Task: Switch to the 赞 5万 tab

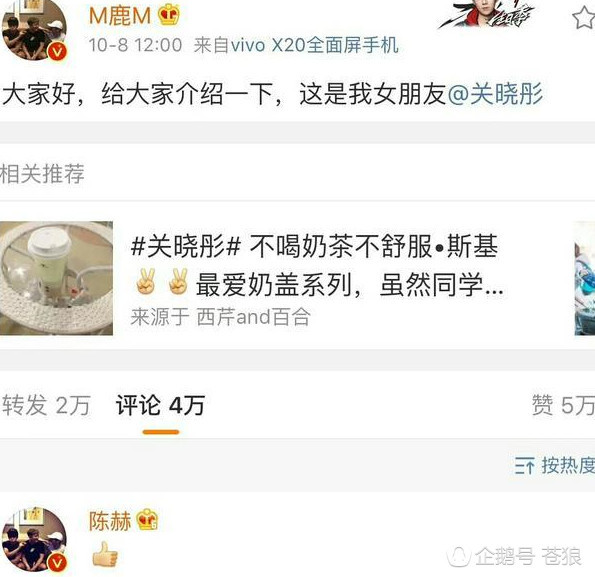Action: (563, 405)
